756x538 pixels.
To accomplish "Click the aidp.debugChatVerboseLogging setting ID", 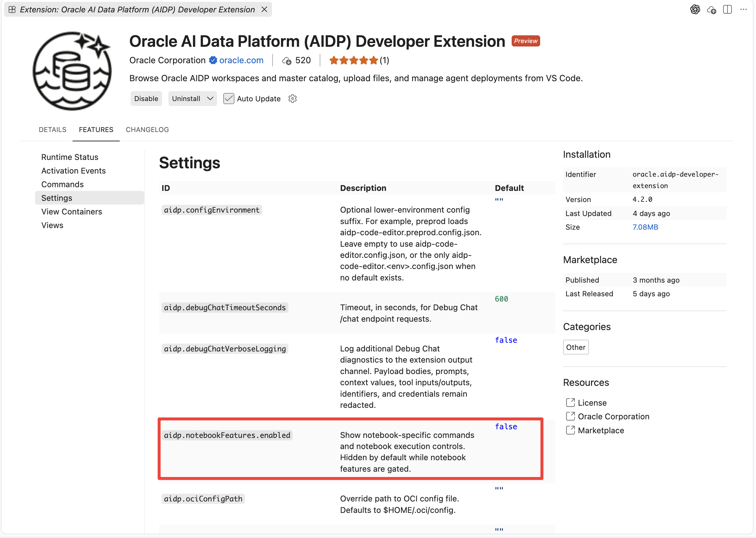I will tap(225, 349).
